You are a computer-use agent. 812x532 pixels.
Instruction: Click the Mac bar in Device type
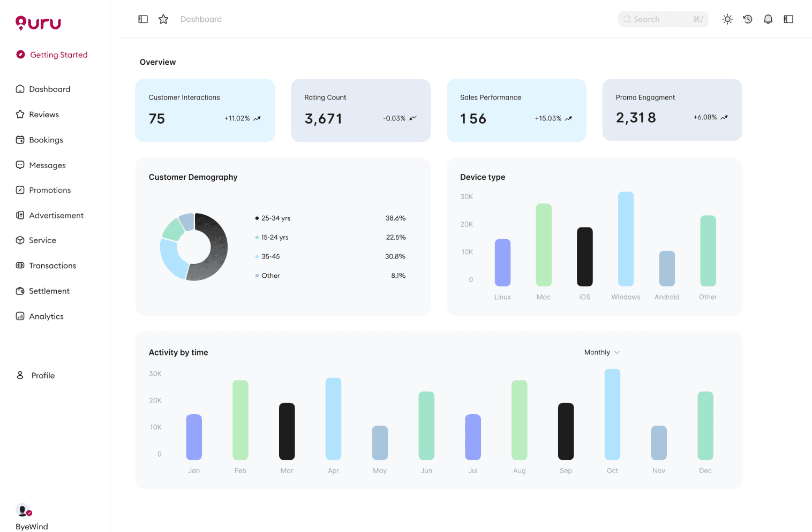point(544,245)
